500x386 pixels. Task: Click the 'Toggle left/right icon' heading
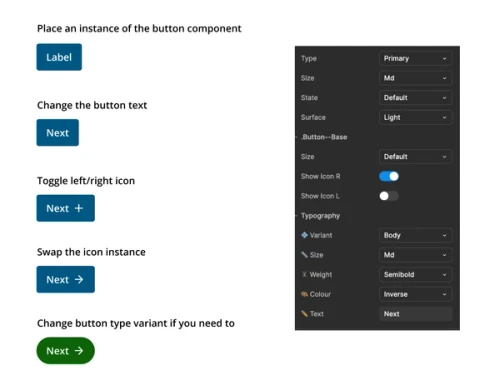coord(86,181)
